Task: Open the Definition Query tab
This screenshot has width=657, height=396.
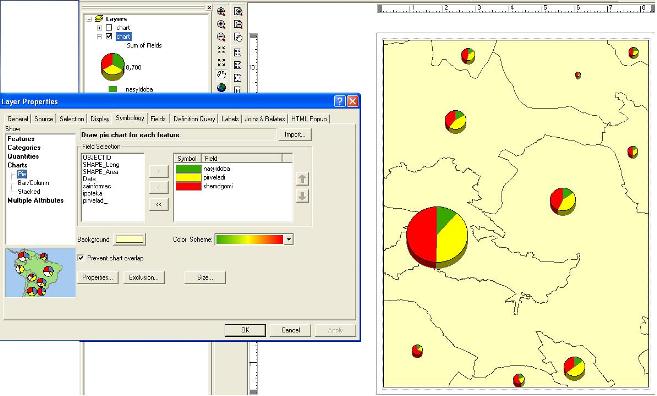Action: coord(194,119)
